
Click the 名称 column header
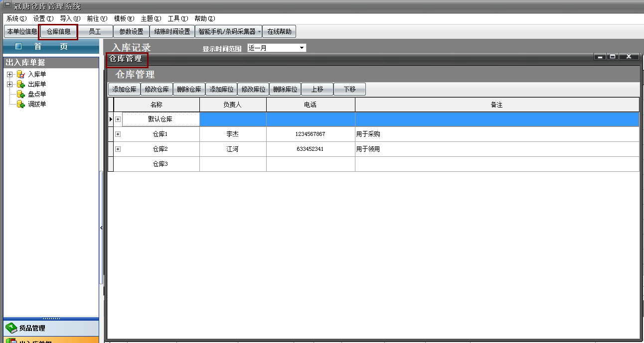tap(157, 105)
